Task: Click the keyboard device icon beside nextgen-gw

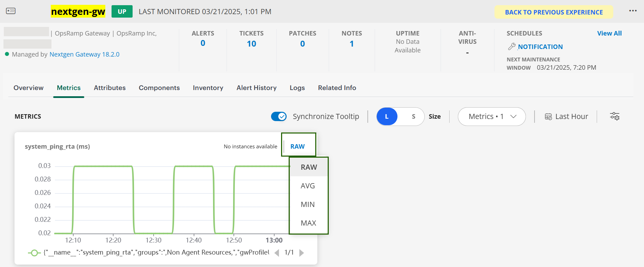Action: coord(11,11)
